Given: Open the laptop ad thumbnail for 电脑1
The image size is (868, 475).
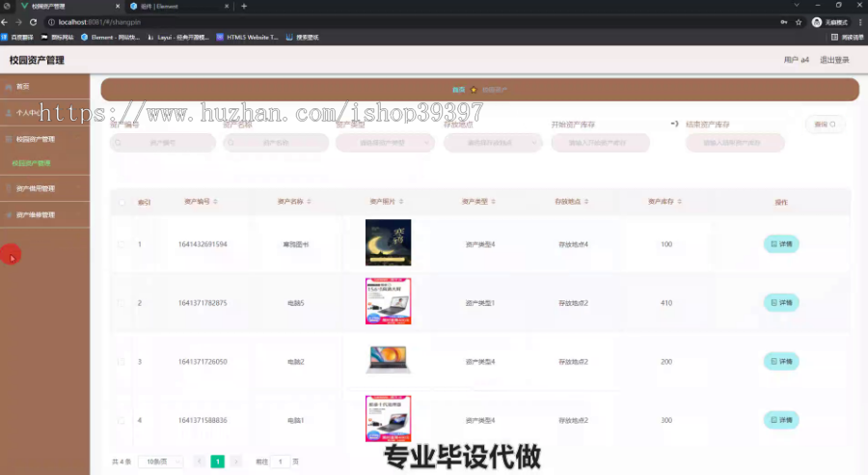Looking at the screenshot, I should tap(388, 418).
